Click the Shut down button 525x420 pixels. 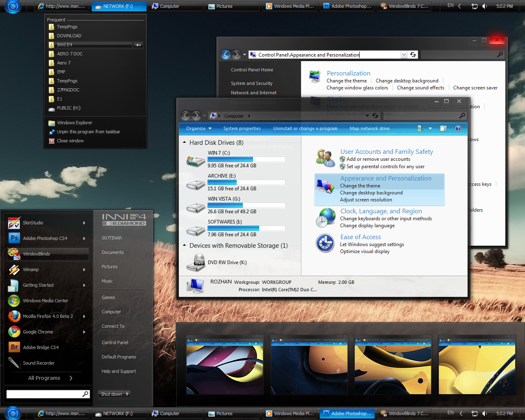pos(112,394)
